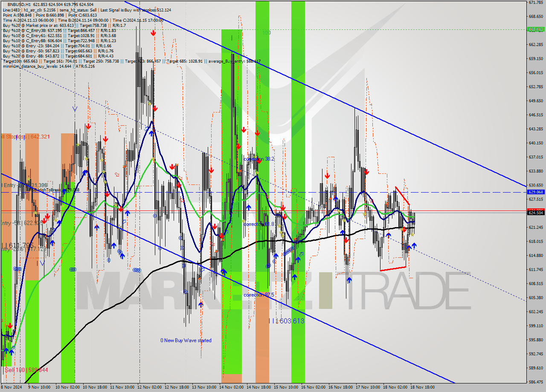Click the 618.015 price axis label
546x392 pixels.
click(536, 242)
